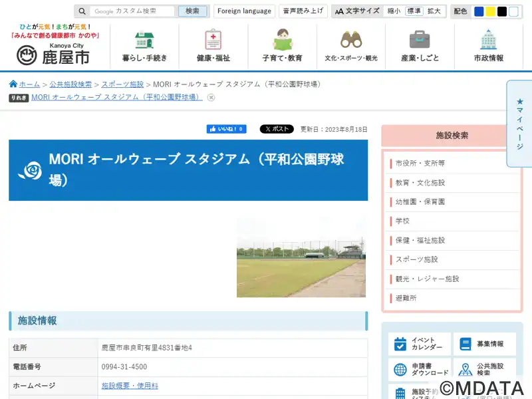Choose the yellow color scheme swatch

(x=490, y=11)
